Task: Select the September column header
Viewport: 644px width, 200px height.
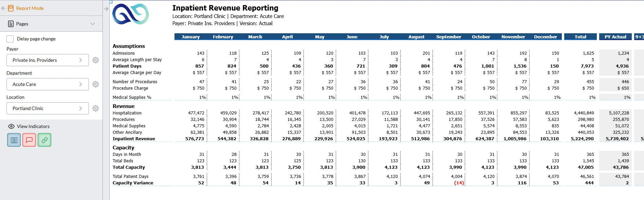Action: point(448,37)
